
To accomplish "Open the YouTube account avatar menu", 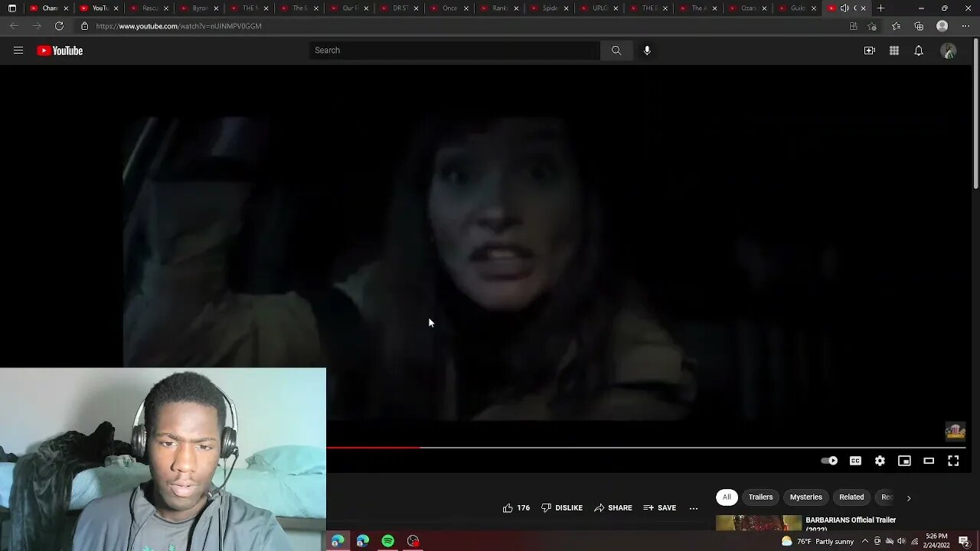I will (949, 51).
